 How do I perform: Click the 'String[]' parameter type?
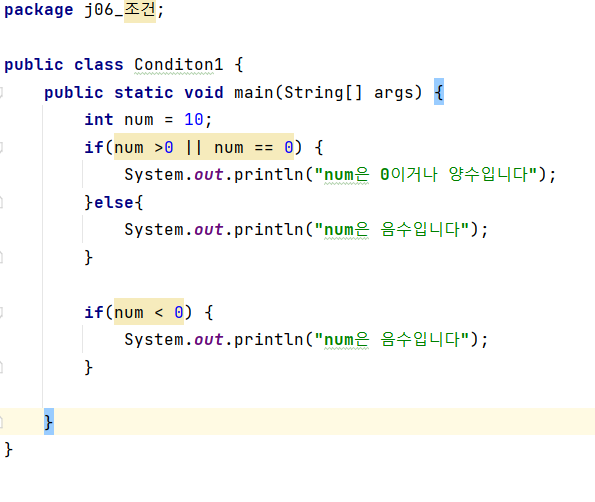coord(324,93)
